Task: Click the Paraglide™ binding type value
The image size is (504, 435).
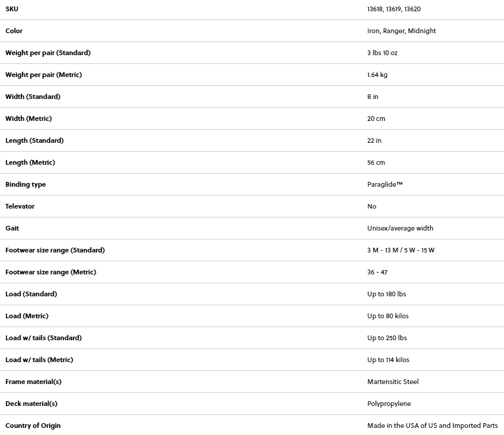Action: point(385,184)
